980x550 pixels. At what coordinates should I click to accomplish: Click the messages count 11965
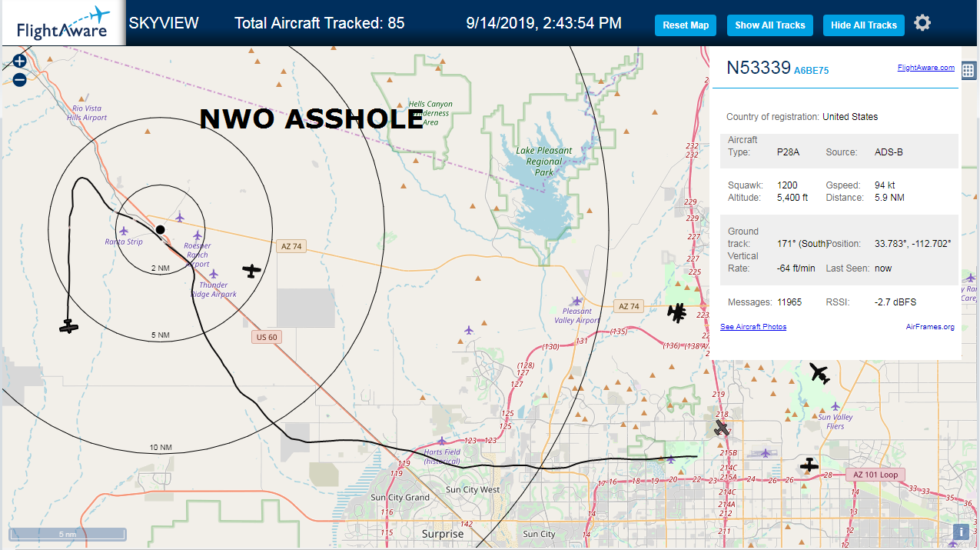789,302
